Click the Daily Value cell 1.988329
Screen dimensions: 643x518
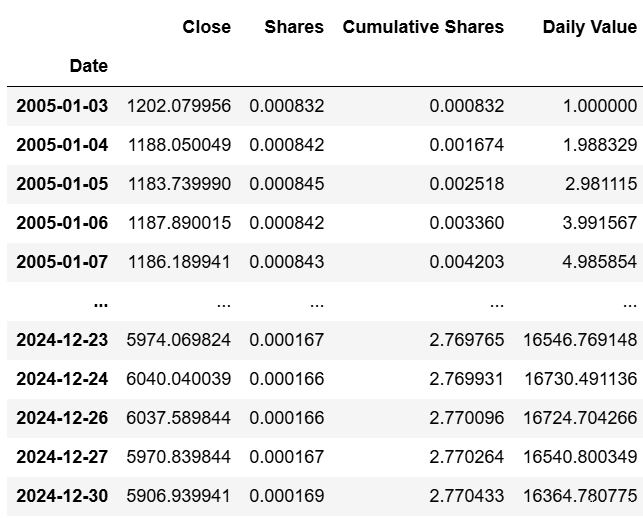click(x=599, y=145)
